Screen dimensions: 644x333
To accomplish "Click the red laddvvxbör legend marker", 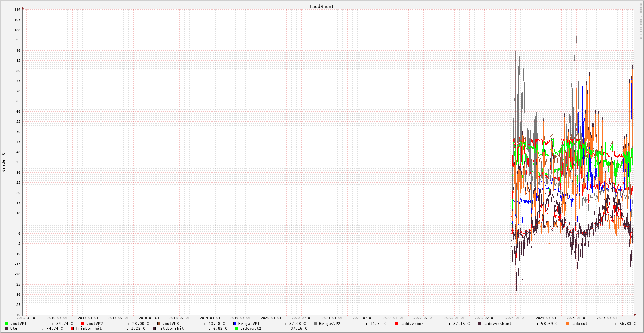I will coord(397,324).
